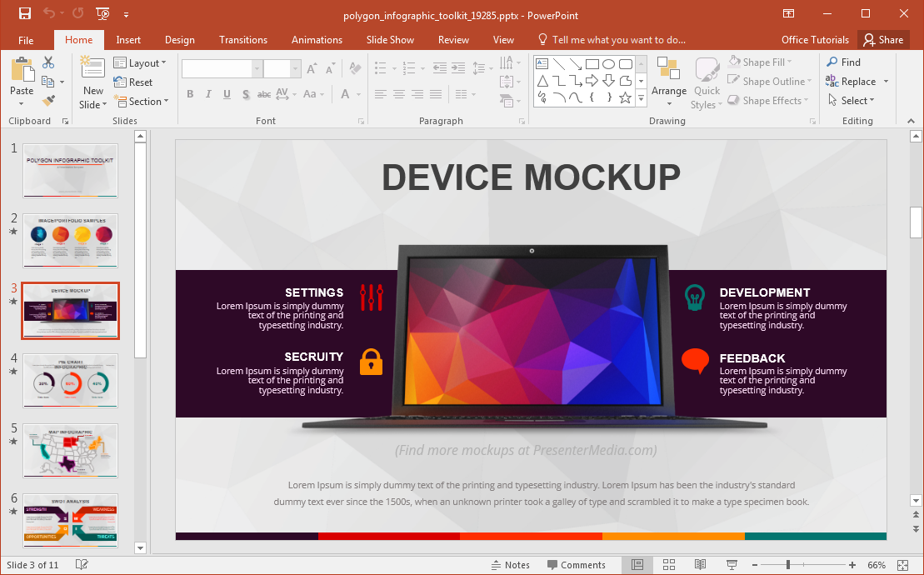Viewport: 924px width, 575px height.
Task: Toggle the Notes pane
Action: click(x=510, y=565)
